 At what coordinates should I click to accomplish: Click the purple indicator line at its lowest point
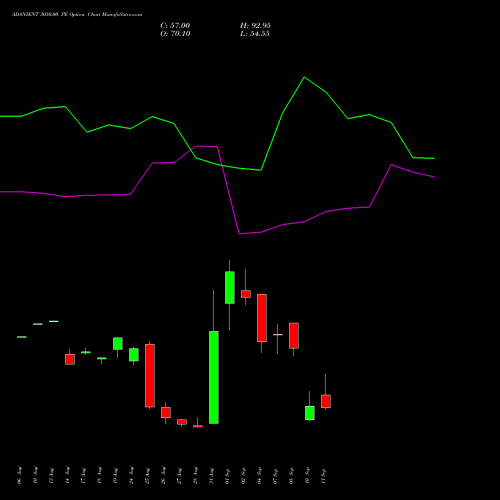[240, 234]
